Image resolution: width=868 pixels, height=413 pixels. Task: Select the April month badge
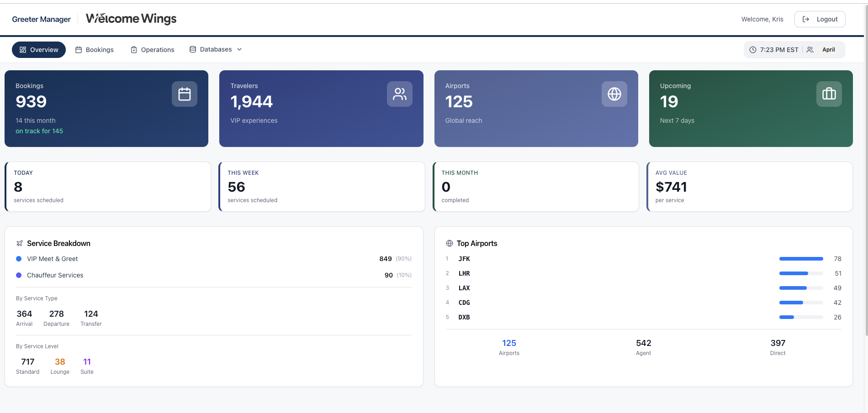[828, 49]
